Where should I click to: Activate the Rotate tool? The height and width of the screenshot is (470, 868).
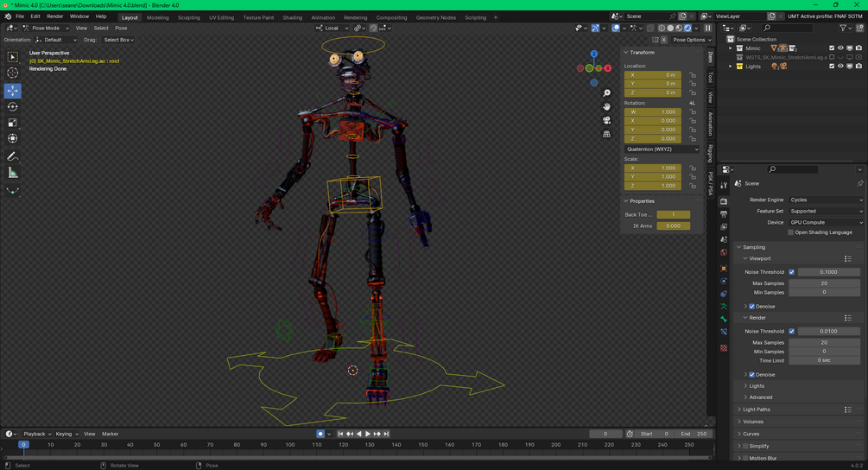click(13, 106)
